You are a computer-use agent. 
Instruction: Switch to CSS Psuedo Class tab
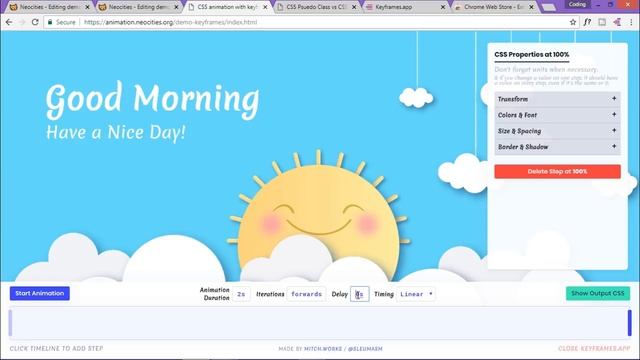click(x=316, y=7)
